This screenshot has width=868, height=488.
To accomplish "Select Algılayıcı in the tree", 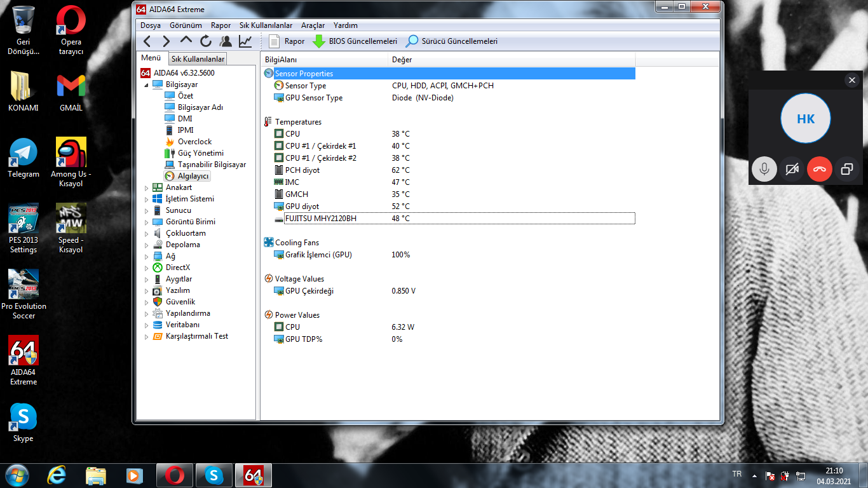I will 193,176.
